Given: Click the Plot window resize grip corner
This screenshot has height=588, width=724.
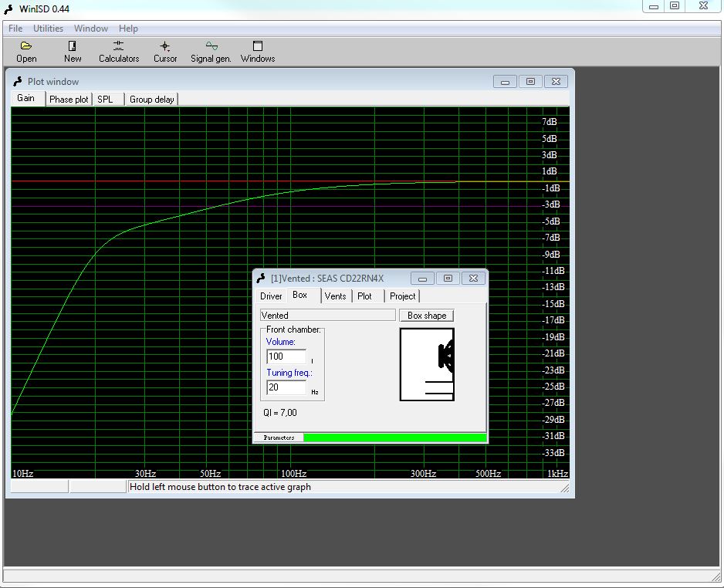Looking at the screenshot, I should click(x=565, y=488).
